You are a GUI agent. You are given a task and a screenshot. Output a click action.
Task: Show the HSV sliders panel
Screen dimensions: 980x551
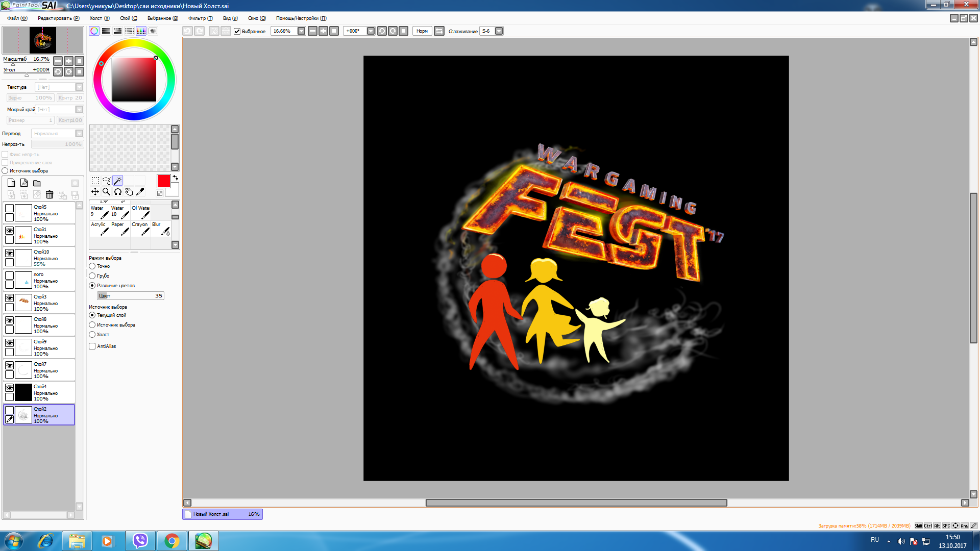pyautogui.click(x=117, y=31)
